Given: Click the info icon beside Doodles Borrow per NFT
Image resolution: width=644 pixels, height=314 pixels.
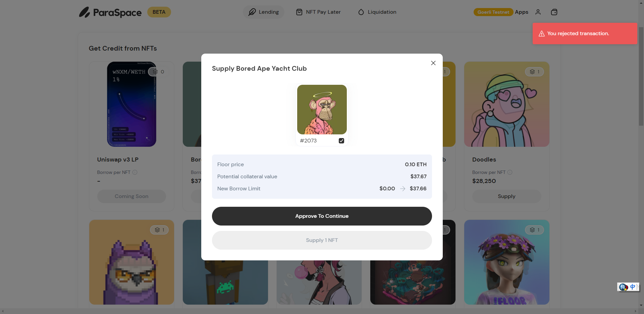Looking at the screenshot, I should [x=510, y=172].
